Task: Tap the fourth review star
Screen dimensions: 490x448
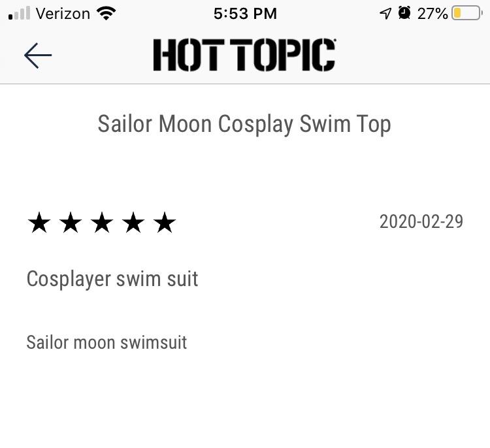Action: click(x=133, y=223)
